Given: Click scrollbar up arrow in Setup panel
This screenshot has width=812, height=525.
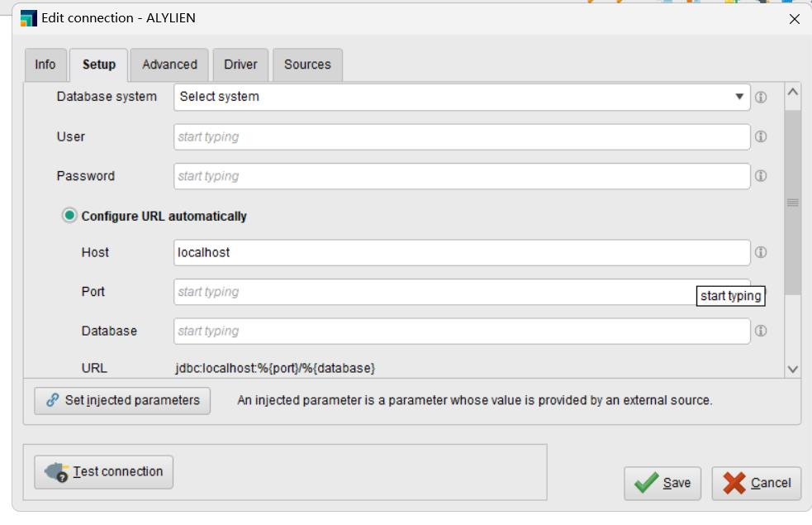Looking at the screenshot, I should (792, 92).
